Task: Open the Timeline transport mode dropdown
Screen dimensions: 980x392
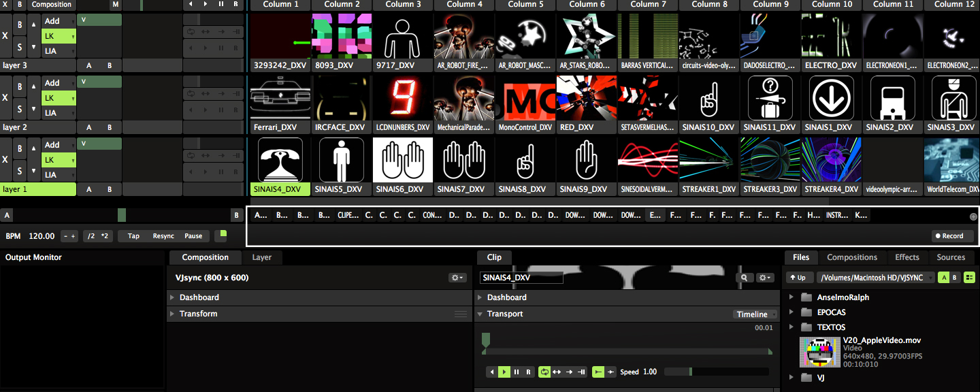Action: [x=755, y=314]
